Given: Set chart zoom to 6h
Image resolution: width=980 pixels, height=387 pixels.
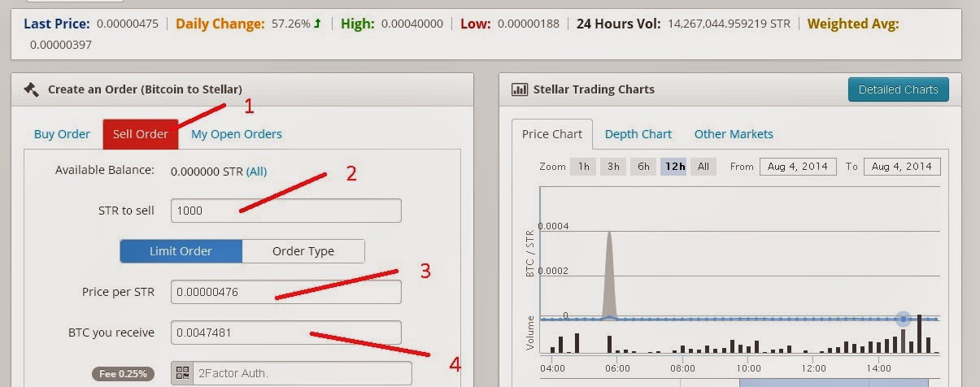Looking at the screenshot, I should pyautogui.click(x=643, y=167).
